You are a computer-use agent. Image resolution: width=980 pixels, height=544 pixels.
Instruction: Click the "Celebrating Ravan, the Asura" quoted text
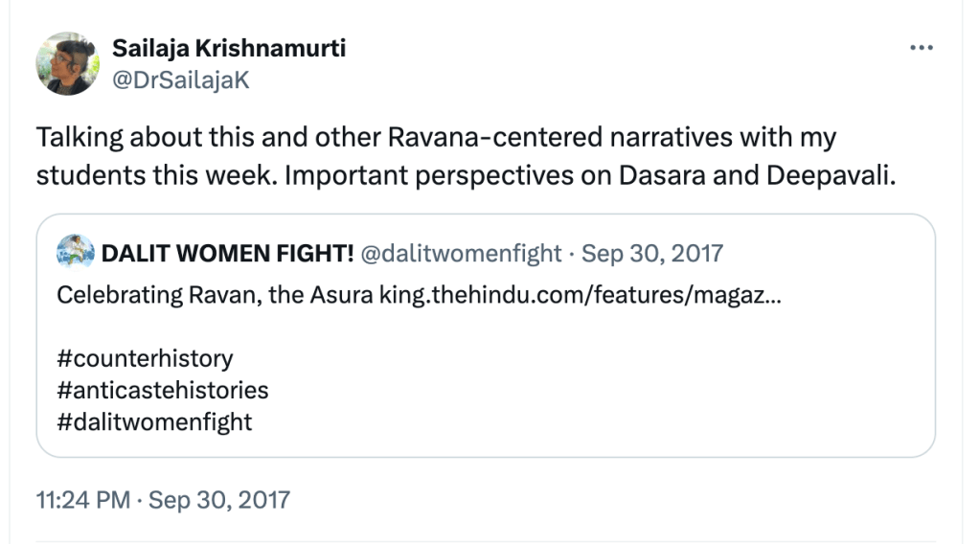coord(216,294)
